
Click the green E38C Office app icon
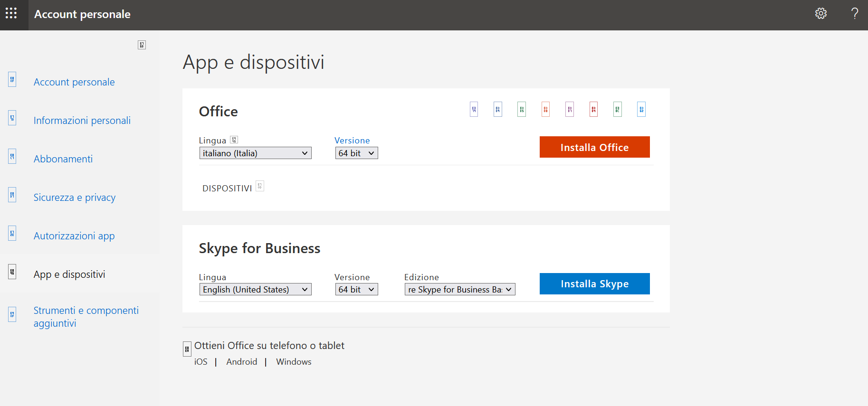coord(618,109)
